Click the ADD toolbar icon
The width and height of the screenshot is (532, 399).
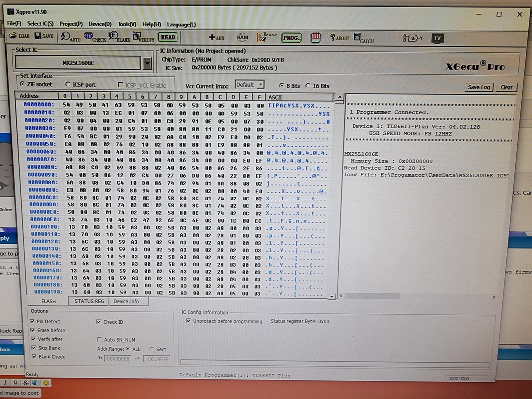tap(216, 38)
